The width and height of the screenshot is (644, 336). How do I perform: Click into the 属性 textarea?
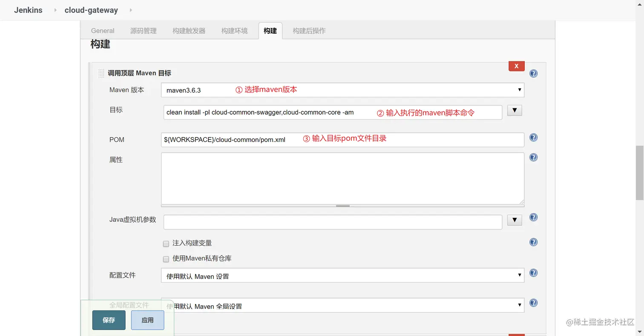point(342,178)
